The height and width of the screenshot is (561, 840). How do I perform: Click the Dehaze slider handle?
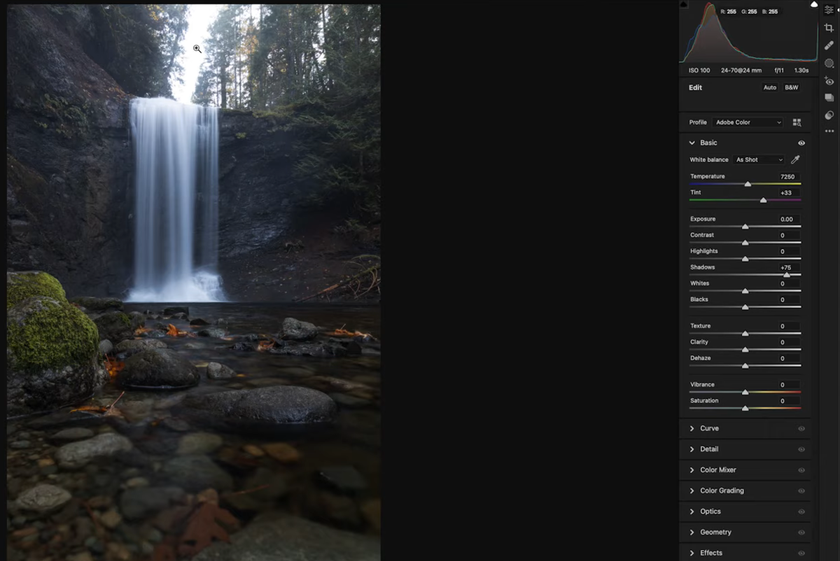pos(745,366)
